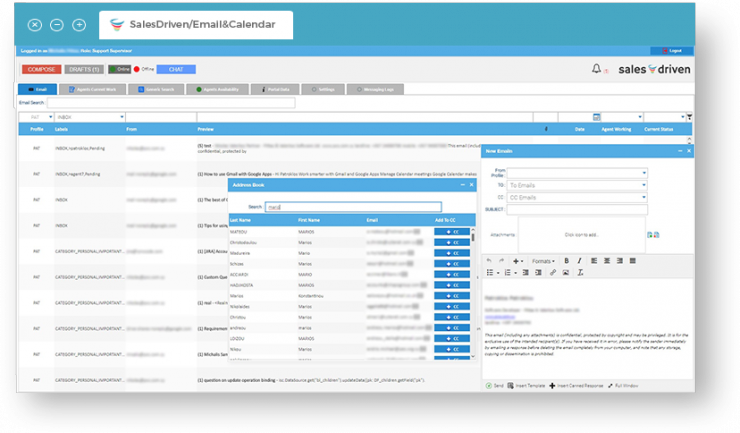The width and height of the screenshot is (740, 433).
Task: Align text left
Action: [594, 261]
